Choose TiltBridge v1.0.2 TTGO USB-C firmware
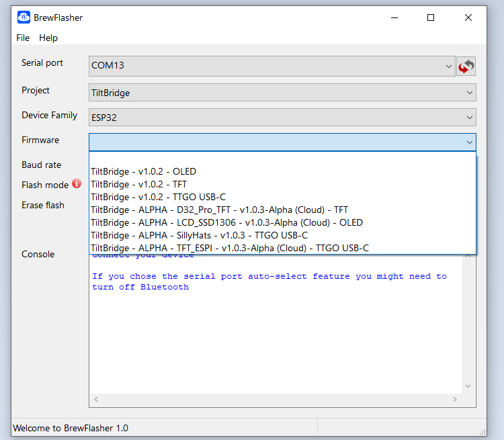Screen dimensions: 504x440 (282, 197)
